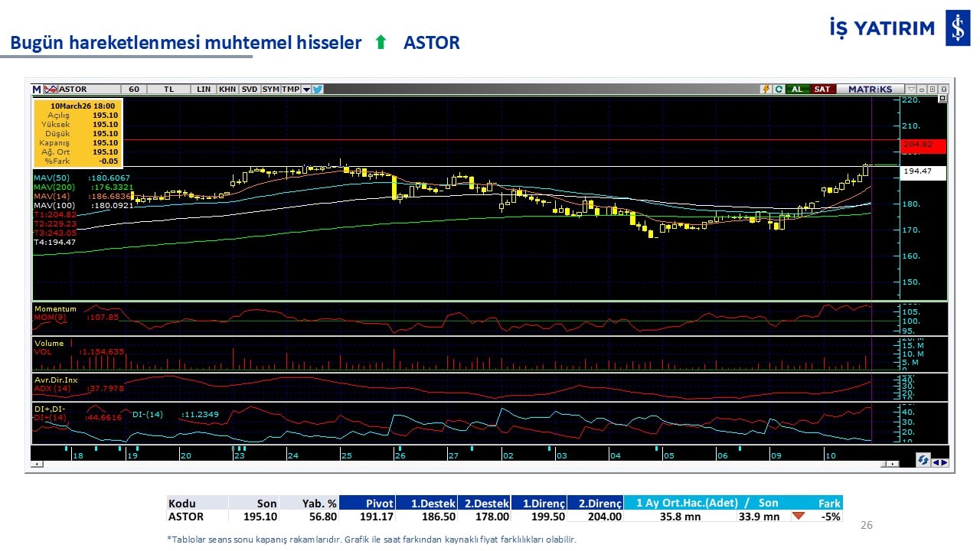Shift chart right with blue arrow

(x=944, y=461)
